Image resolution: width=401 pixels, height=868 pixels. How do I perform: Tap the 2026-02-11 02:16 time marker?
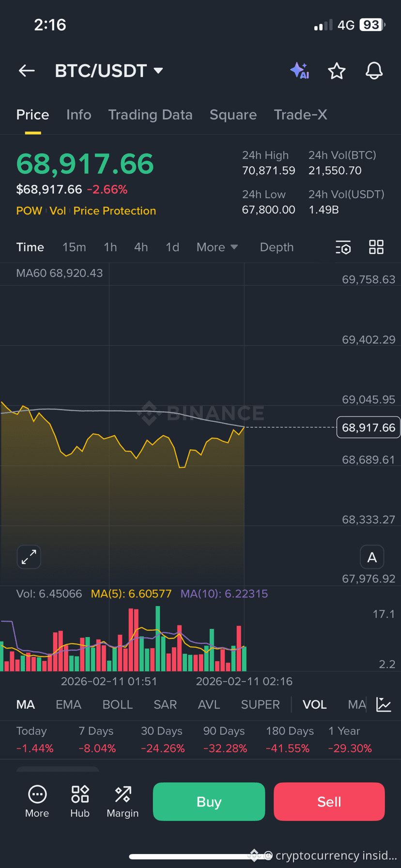click(x=244, y=682)
